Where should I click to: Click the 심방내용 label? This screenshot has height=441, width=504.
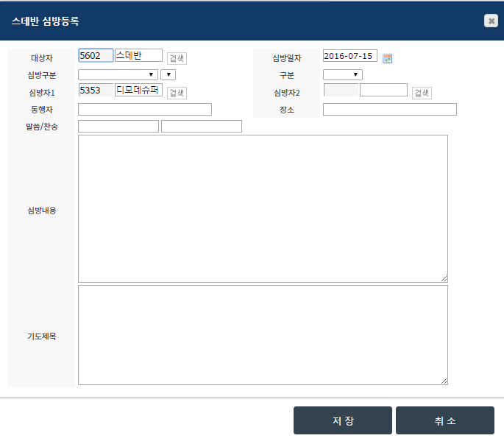[42, 211]
